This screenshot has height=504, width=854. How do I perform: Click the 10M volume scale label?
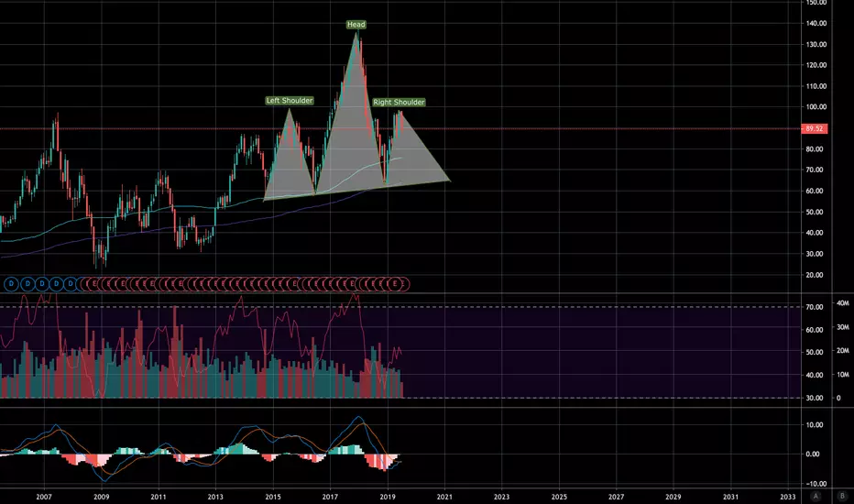click(843, 374)
